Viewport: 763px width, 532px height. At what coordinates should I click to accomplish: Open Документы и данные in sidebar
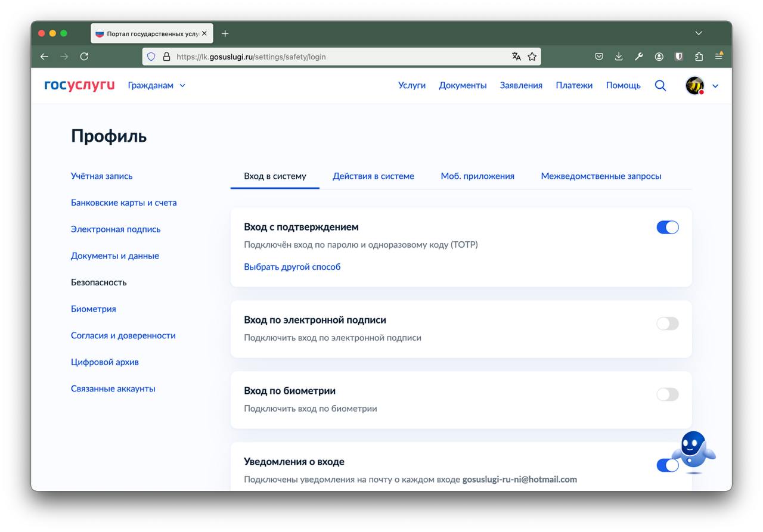pyautogui.click(x=115, y=256)
